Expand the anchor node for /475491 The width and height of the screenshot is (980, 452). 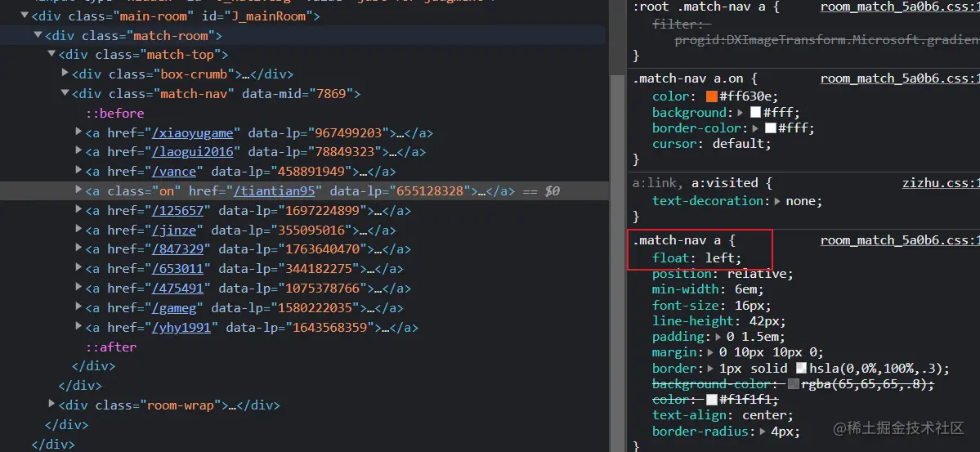point(78,288)
